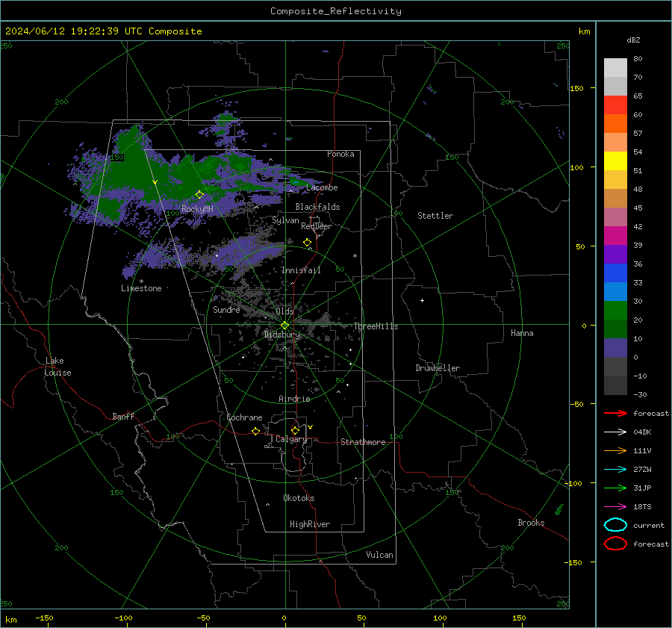
Task: Click the yellow radar-site diamond at the map centre
Action: (284, 326)
